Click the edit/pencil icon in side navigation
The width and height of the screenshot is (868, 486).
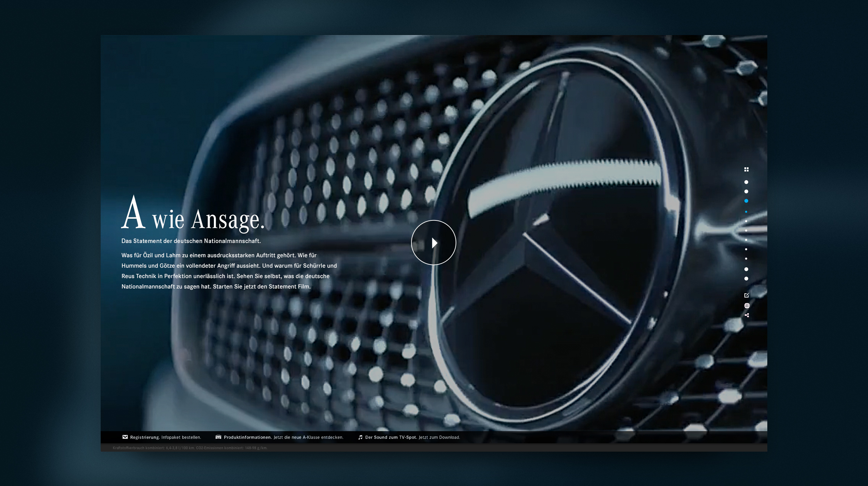[747, 295]
